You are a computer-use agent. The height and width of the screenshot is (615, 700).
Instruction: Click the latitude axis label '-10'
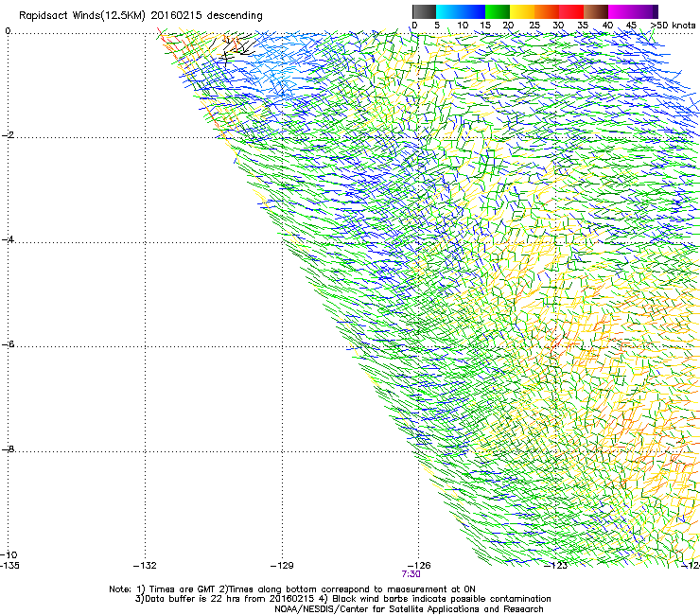point(9,554)
